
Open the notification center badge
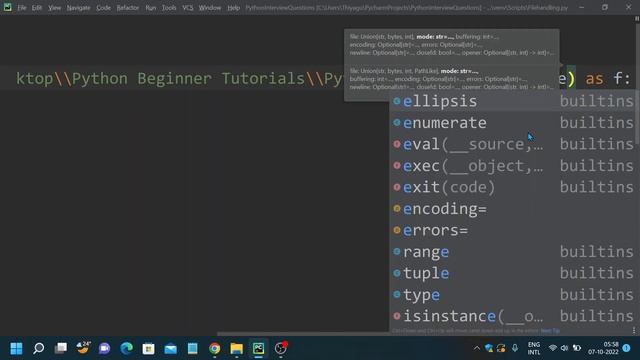click(627, 348)
